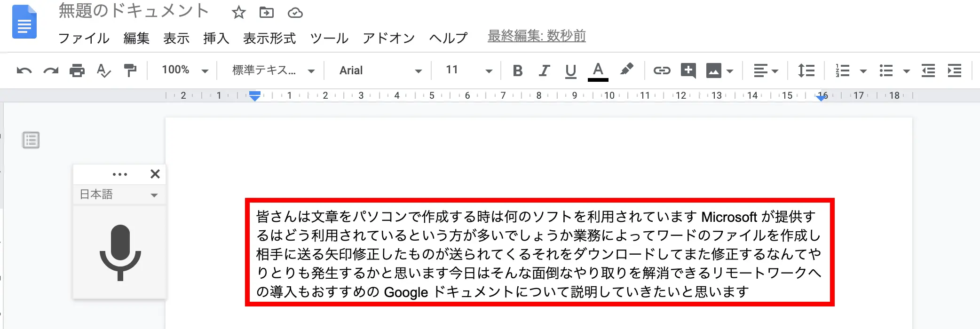980x329 pixels.
Task: Click the redo arrow
Action: [x=51, y=70]
